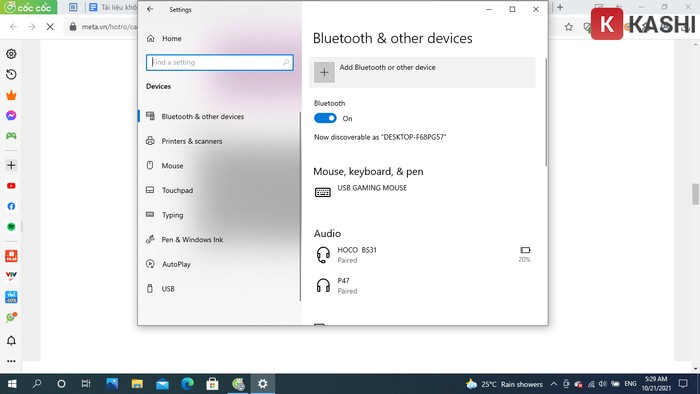
Task: Click the Find a setting search box
Action: [x=220, y=62]
